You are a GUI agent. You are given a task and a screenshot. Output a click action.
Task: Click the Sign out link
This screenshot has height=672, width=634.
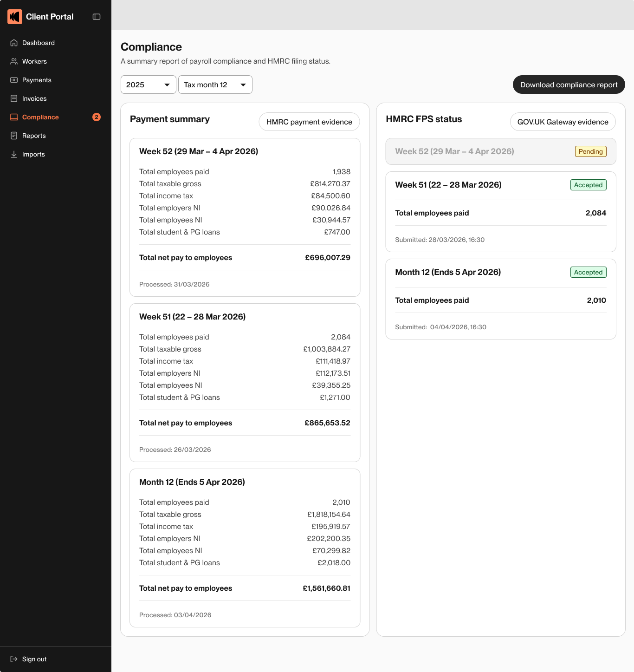(34, 659)
